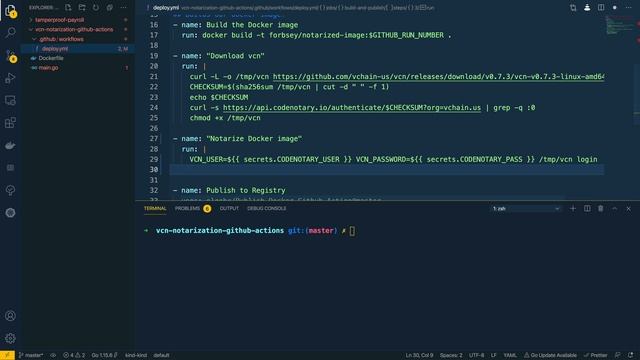Click UTF-8 encoding in status bar
This screenshot has height=360, width=640.
476,355
